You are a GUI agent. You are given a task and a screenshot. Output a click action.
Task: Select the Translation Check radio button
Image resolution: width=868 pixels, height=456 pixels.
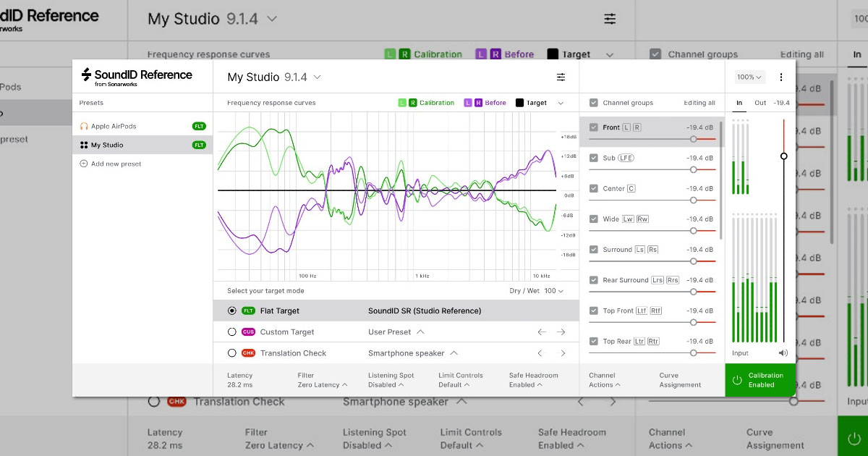232,353
